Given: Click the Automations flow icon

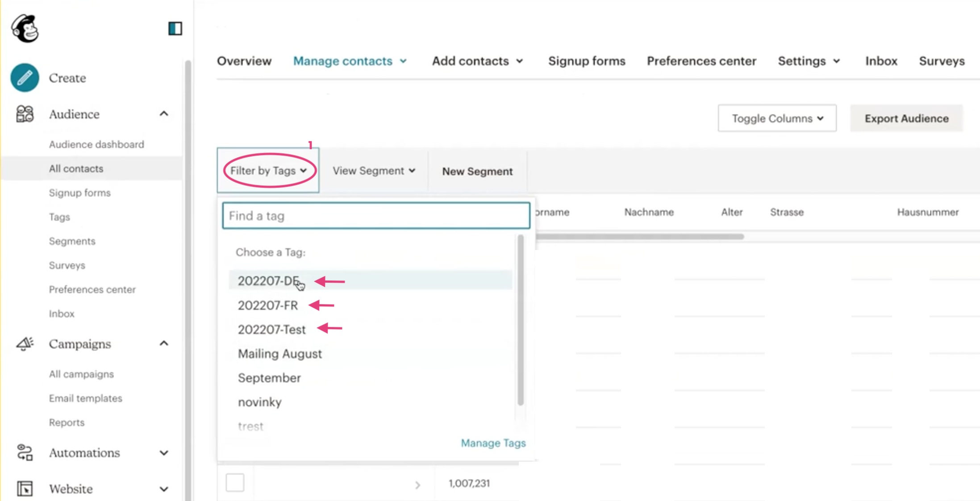Looking at the screenshot, I should point(25,452).
